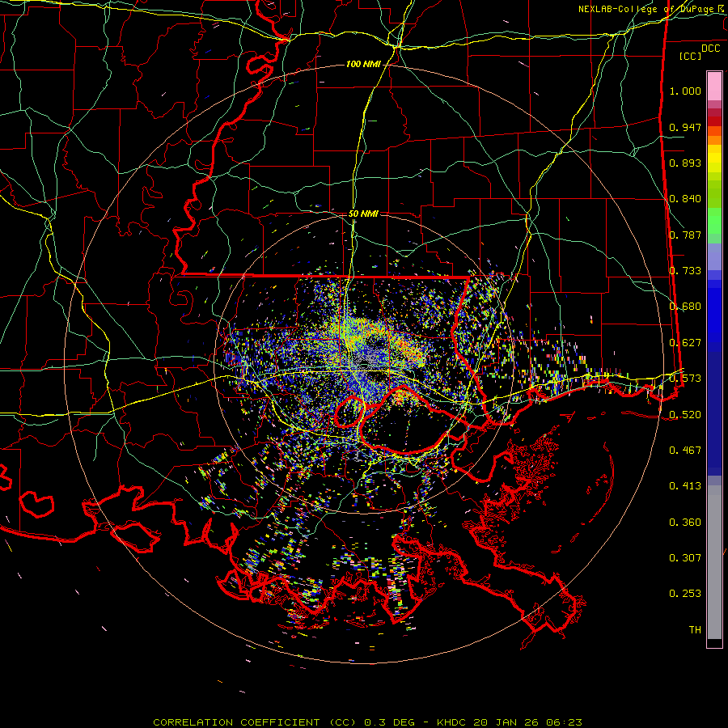Click the 0.520 scale value
The height and width of the screenshot is (728, 728).
point(685,414)
